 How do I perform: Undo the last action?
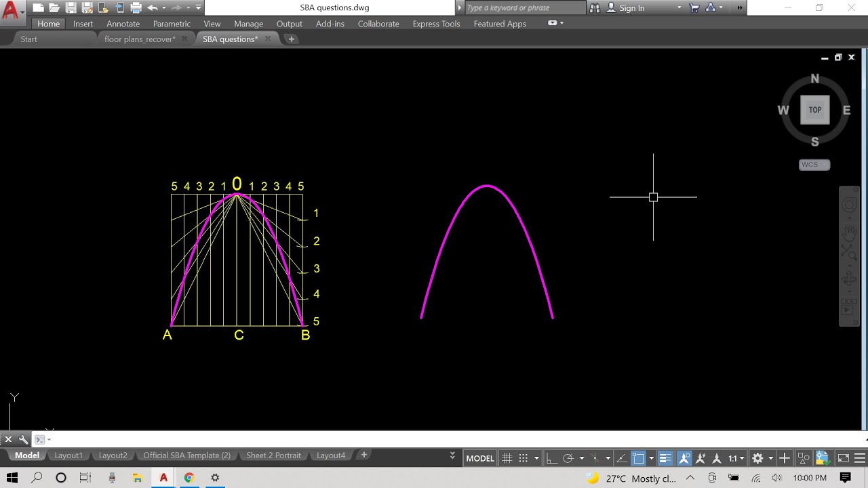point(153,8)
